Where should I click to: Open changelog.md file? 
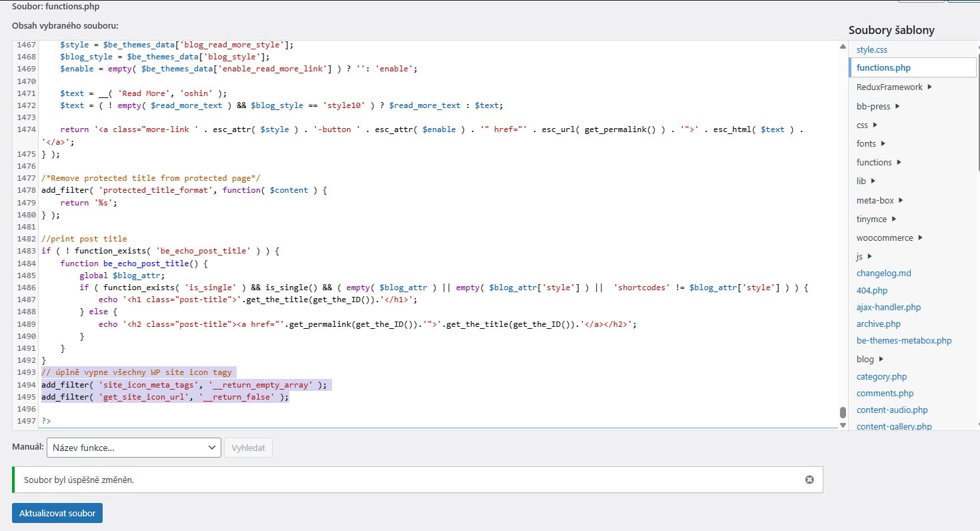coord(883,273)
